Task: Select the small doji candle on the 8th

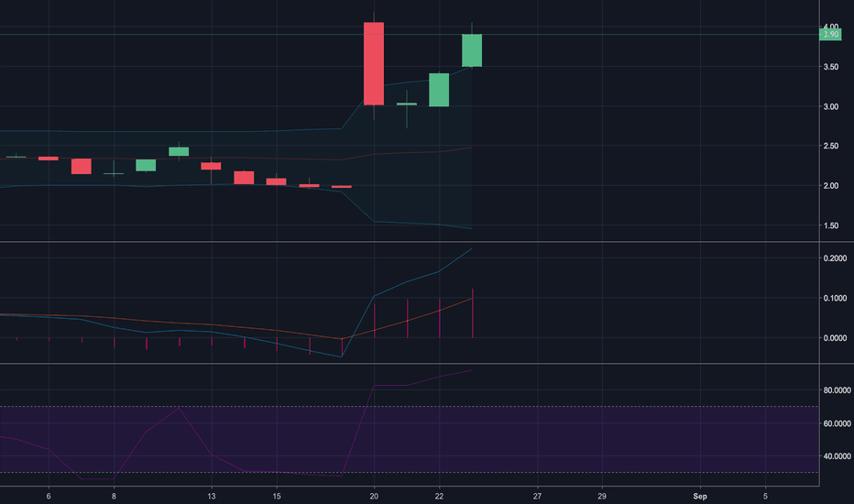Action: click(114, 173)
